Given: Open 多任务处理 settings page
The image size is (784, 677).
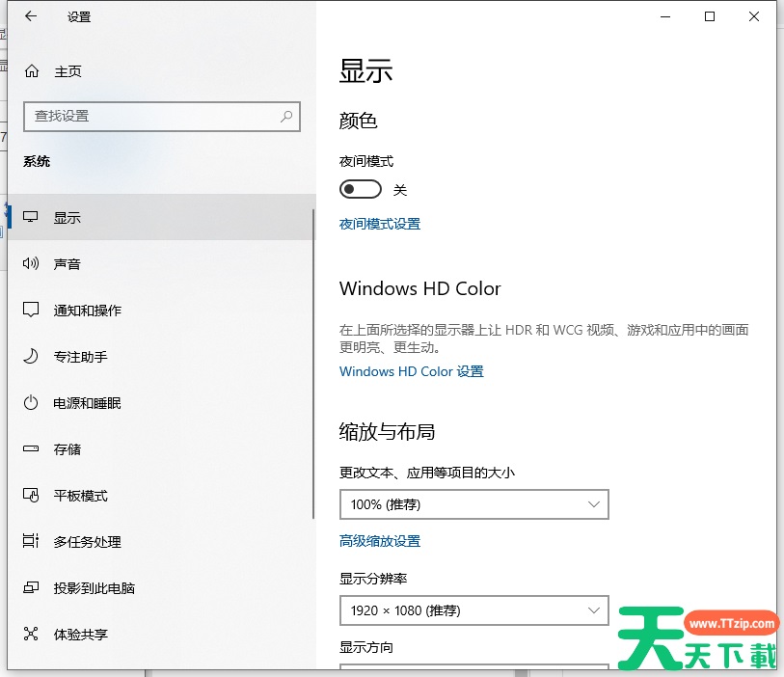Looking at the screenshot, I should [x=87, y=542].
